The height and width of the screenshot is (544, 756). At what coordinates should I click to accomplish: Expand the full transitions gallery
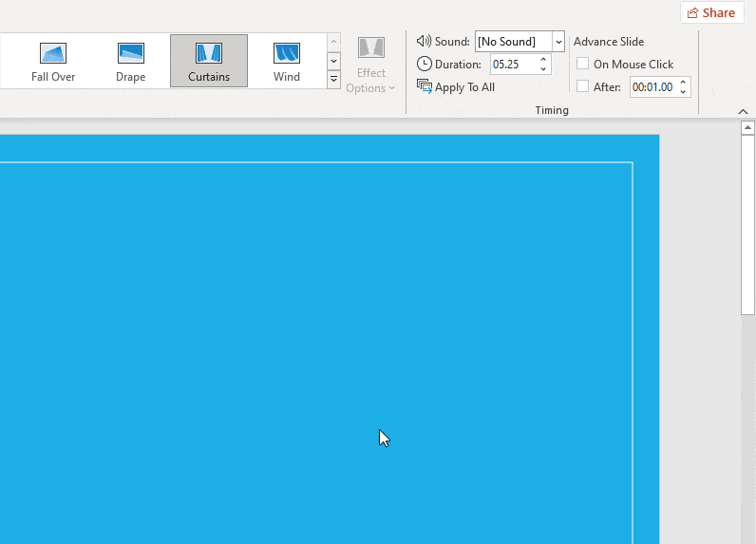coord(333,79)
